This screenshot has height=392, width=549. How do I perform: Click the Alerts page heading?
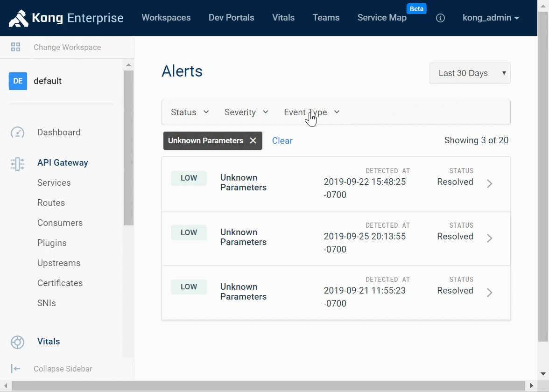coord(182,71)
